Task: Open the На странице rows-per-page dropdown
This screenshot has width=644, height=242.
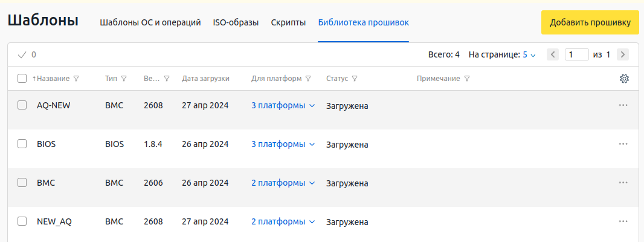Action: coord(529,54)
